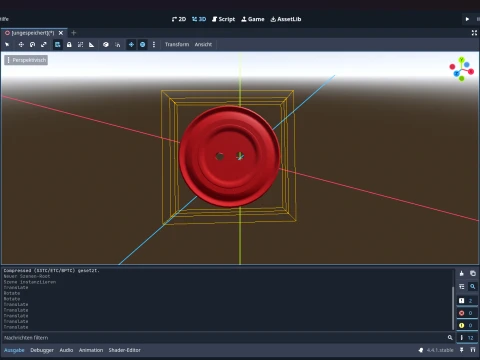Click the filter field magnifier icon
This screenshot has width=480, height=360.
click(x=450, y=338)
